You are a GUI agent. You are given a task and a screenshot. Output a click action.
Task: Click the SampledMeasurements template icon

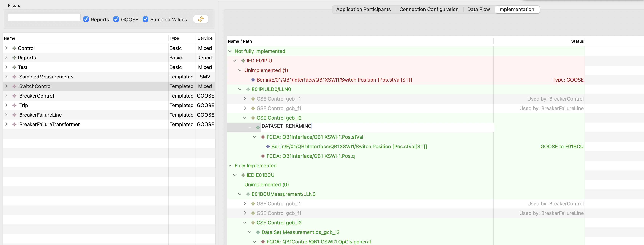click(14, 77)
